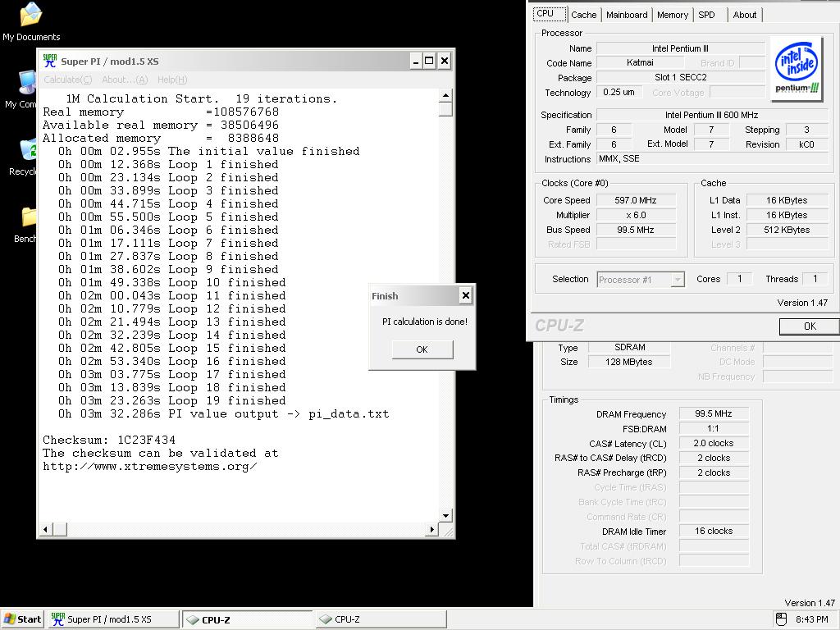Open the About tab in CPU-Z
Image resolution: width=840 pixels, height=630 pixels.
pos(745,15)
